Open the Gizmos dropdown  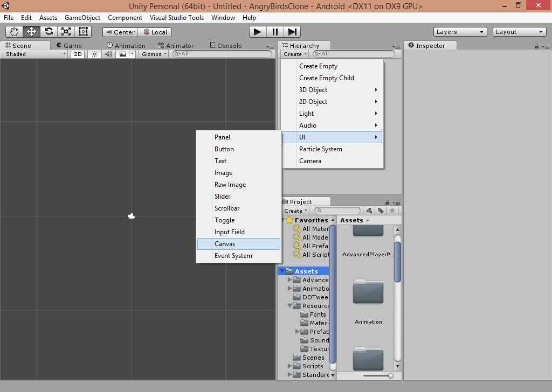[x=154, y=54]
